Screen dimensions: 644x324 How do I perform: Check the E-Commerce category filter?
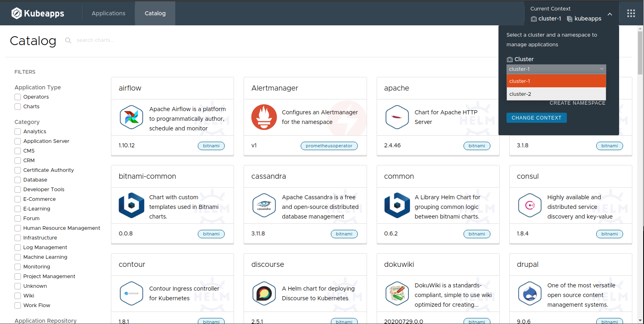click(18, 199)
